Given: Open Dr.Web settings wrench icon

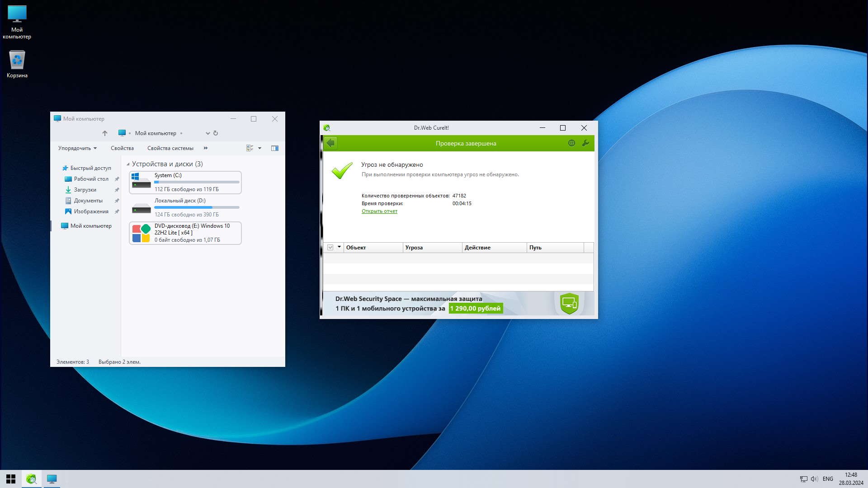Looking at the screenshot, I should tap(585, 143).
